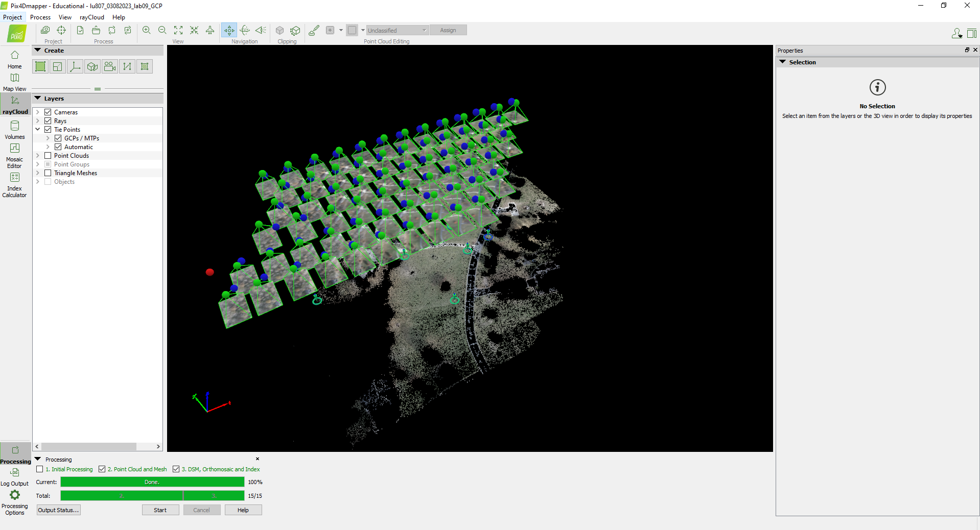
Task: Click the New Video Animation camera icon
Action: click(x=110, y=66)
